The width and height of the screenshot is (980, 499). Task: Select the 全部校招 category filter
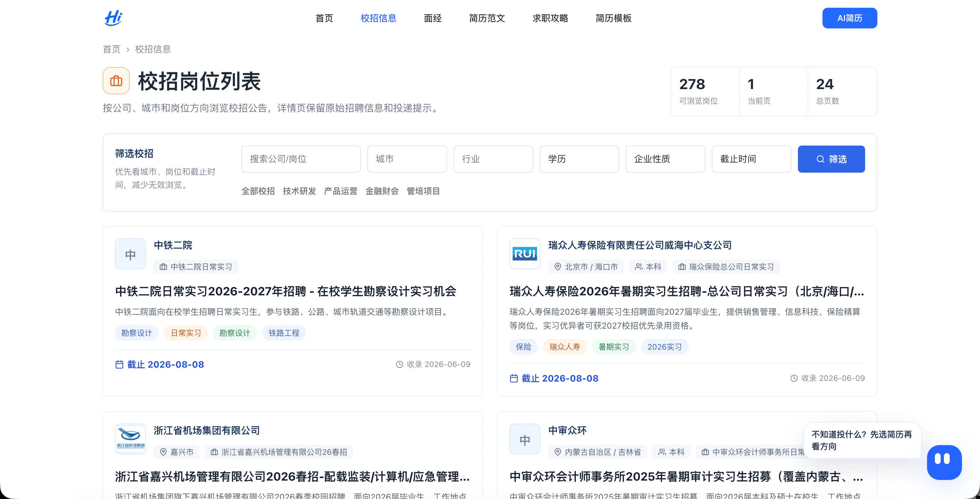click(x=258, y=191)
